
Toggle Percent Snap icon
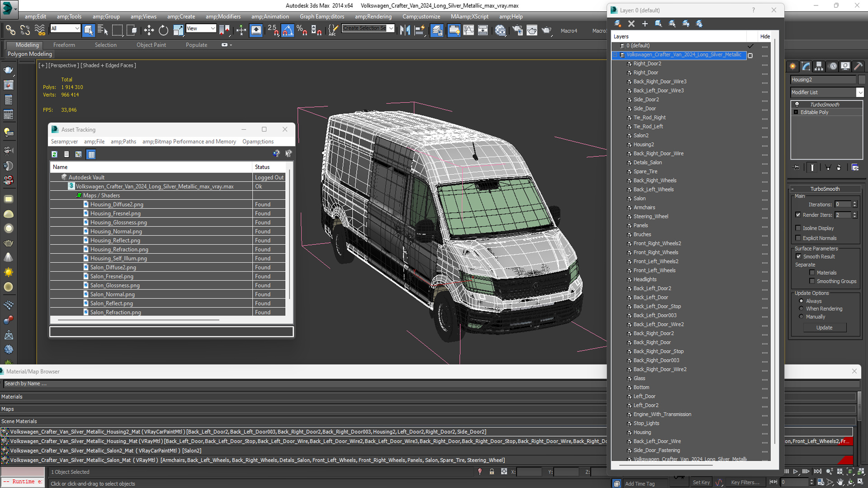coord(302,30)
